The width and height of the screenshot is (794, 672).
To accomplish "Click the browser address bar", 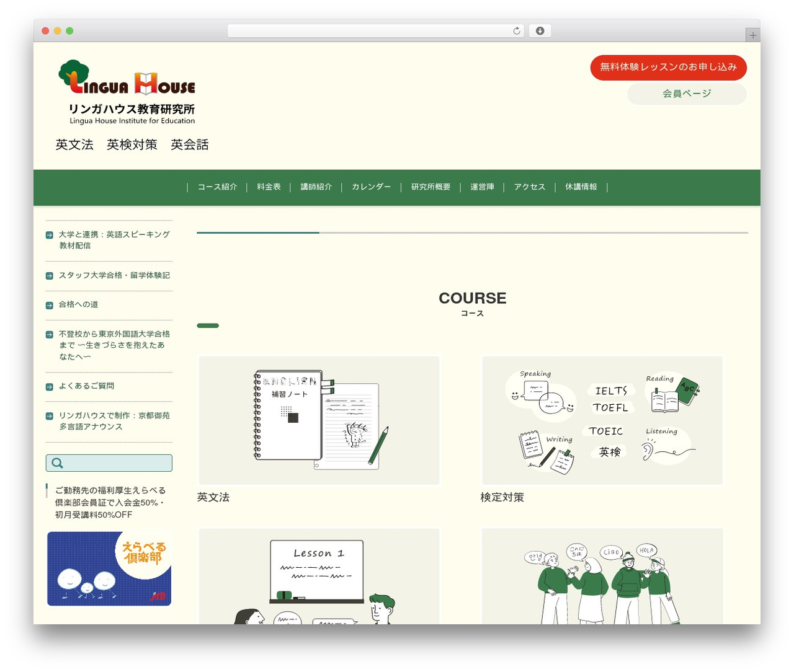I will [x=376, y=31].
